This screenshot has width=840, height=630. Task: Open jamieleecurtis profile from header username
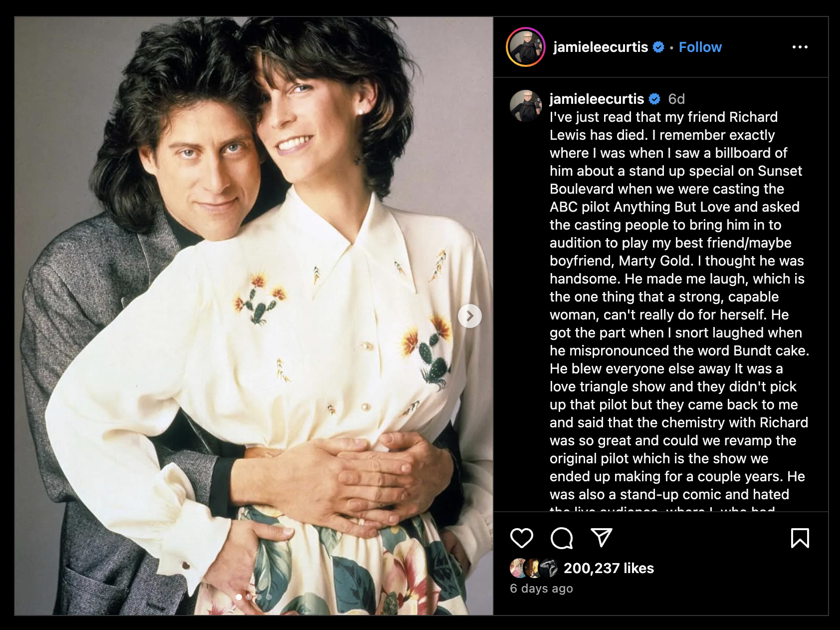pos(601,47)
